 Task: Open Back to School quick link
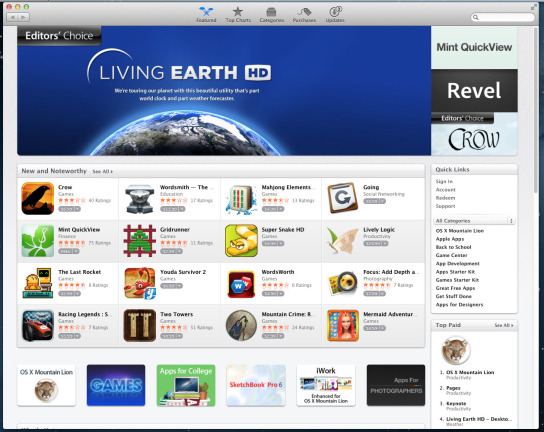click(453, 247)
